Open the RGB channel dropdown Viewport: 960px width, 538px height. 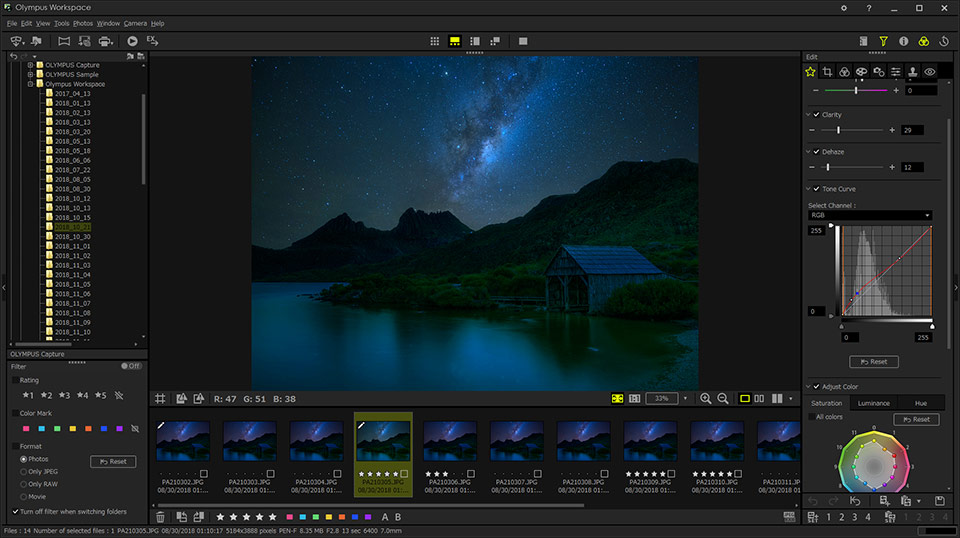point(870,215)
